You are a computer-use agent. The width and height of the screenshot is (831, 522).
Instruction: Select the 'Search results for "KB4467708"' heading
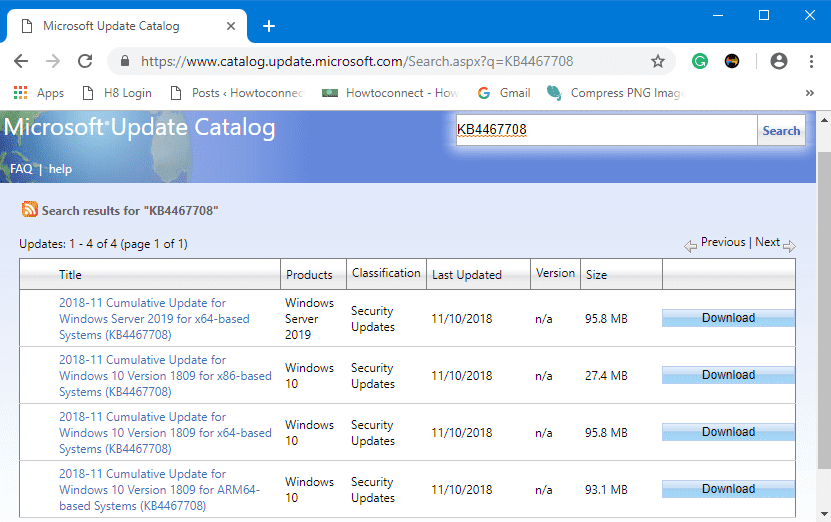(x=130, y=210)
